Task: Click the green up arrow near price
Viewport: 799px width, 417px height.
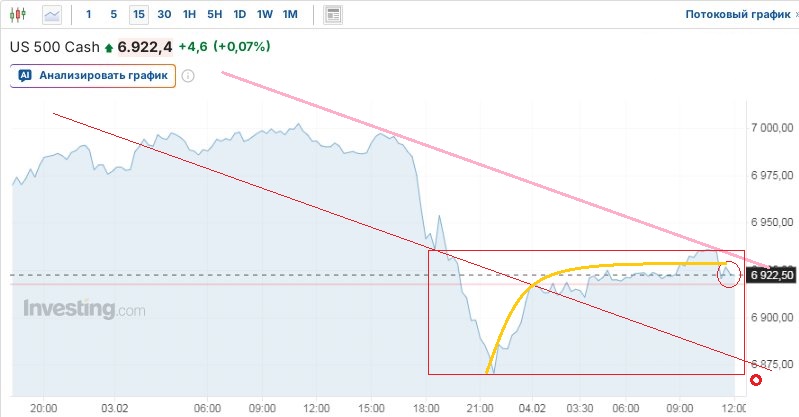Action: [109, 47]
